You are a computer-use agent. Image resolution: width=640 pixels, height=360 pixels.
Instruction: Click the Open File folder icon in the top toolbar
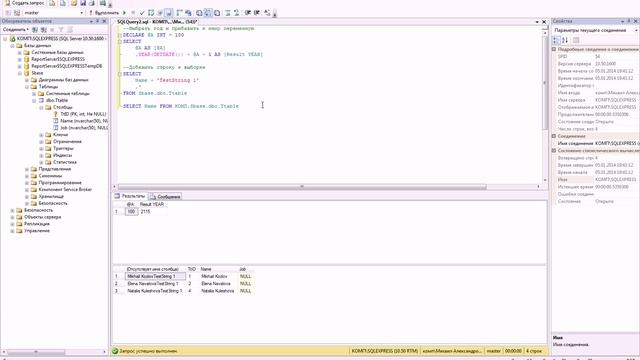coord(74,3)
